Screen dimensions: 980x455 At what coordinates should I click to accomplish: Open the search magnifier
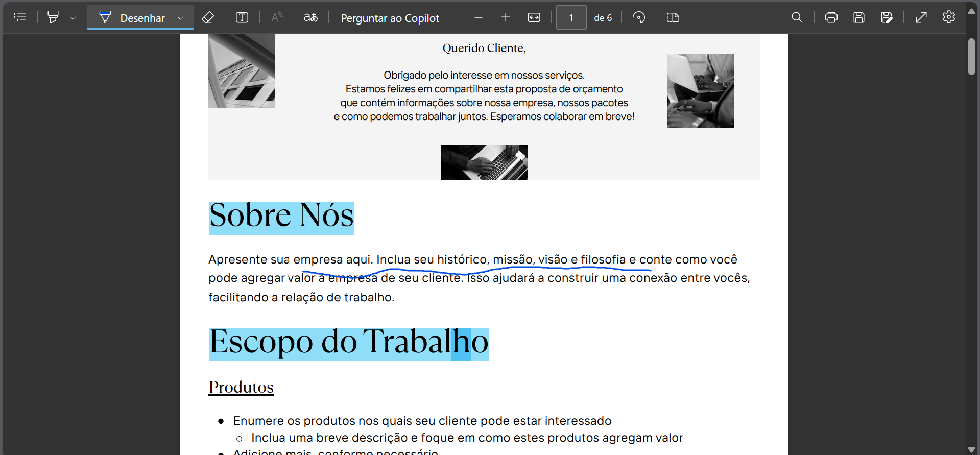pos(797,17)
